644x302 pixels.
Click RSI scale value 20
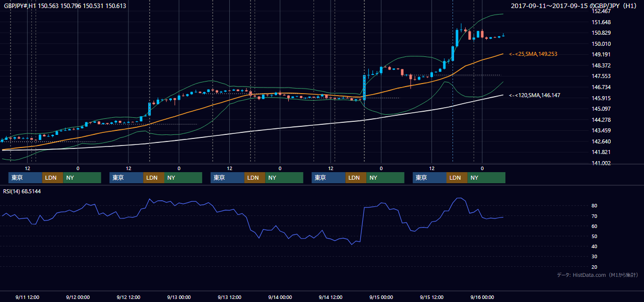595,267
